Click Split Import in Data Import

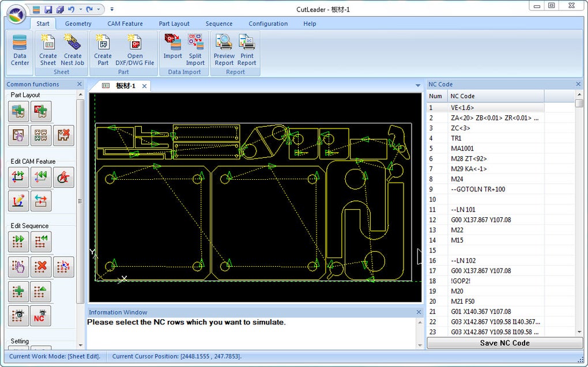[x=195, y=50]
